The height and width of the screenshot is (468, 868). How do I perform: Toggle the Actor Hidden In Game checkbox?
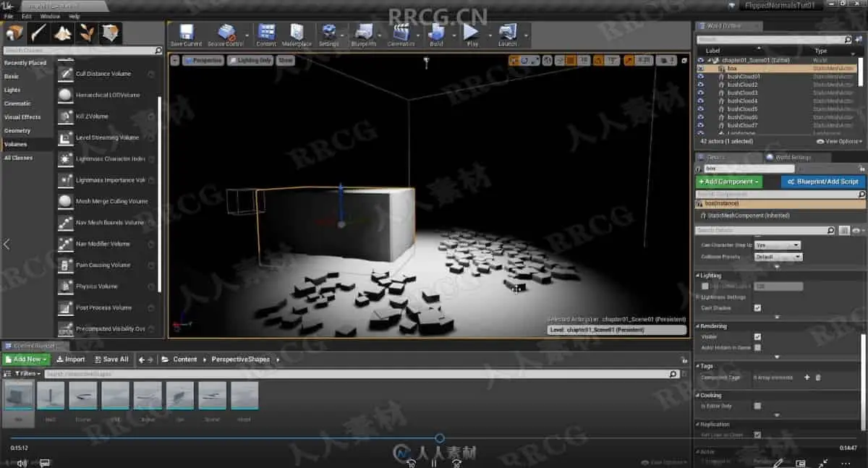pos(757,348)
